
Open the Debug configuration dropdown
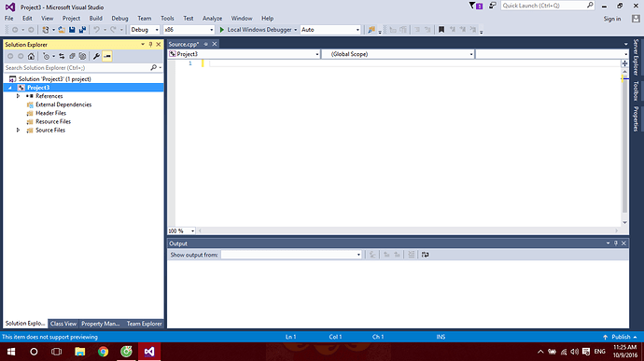click(145, 30)
